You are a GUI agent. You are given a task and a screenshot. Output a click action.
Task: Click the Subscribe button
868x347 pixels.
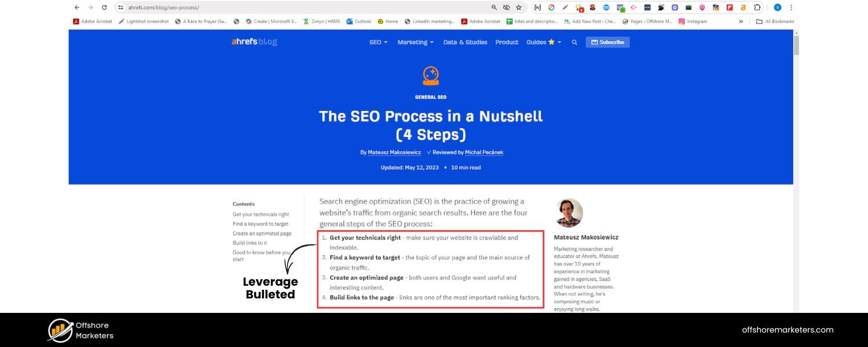[607, 42]
